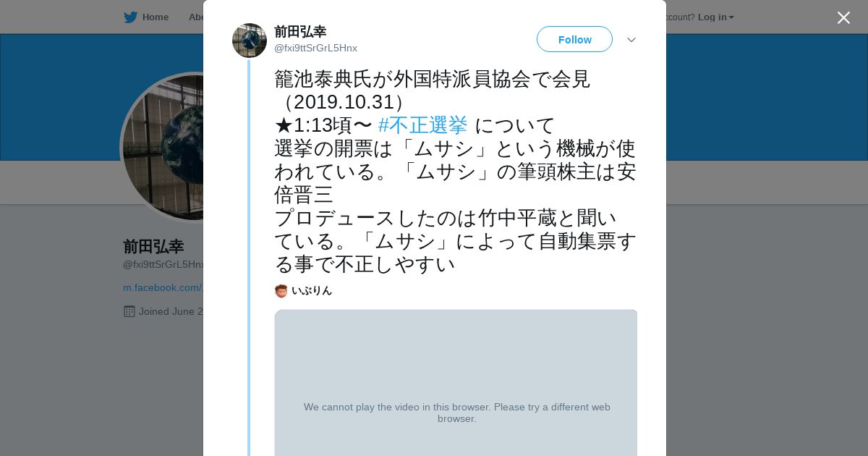Click the tweet author's round avatar

click(250, 41)
